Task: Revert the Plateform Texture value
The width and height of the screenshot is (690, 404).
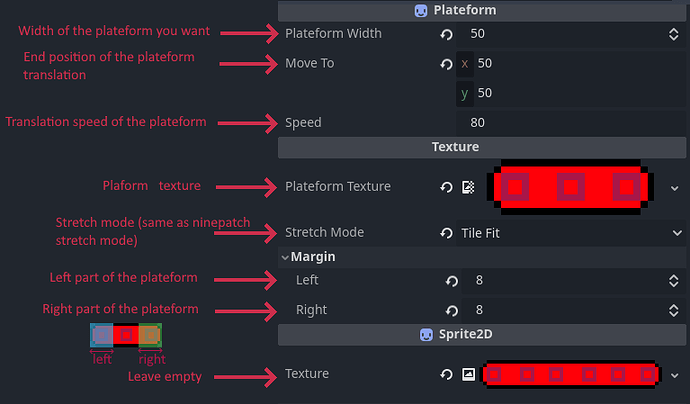Action: [446, 187]
